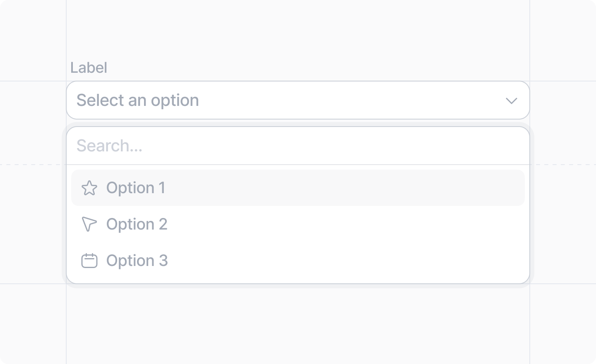Image resolution: width=596 pixels, height=364 pixels.
Task: Click the cursor arrow icon beside Option 2
Action: (89, 224)
